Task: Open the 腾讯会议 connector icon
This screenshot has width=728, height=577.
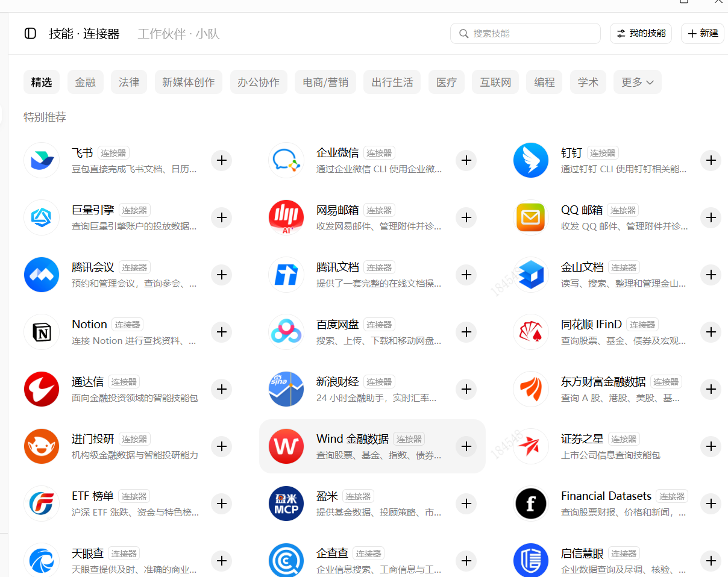Action: 42,275
